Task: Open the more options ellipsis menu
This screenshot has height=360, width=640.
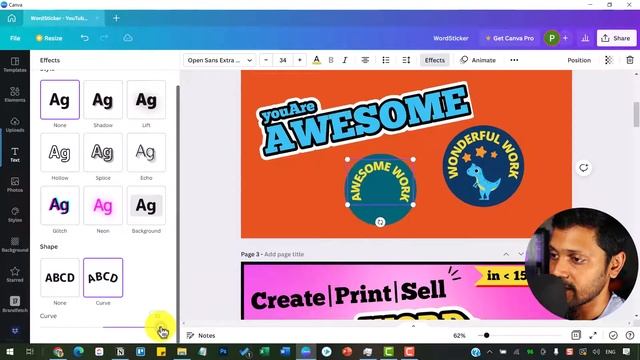Action: coord(514,60)
